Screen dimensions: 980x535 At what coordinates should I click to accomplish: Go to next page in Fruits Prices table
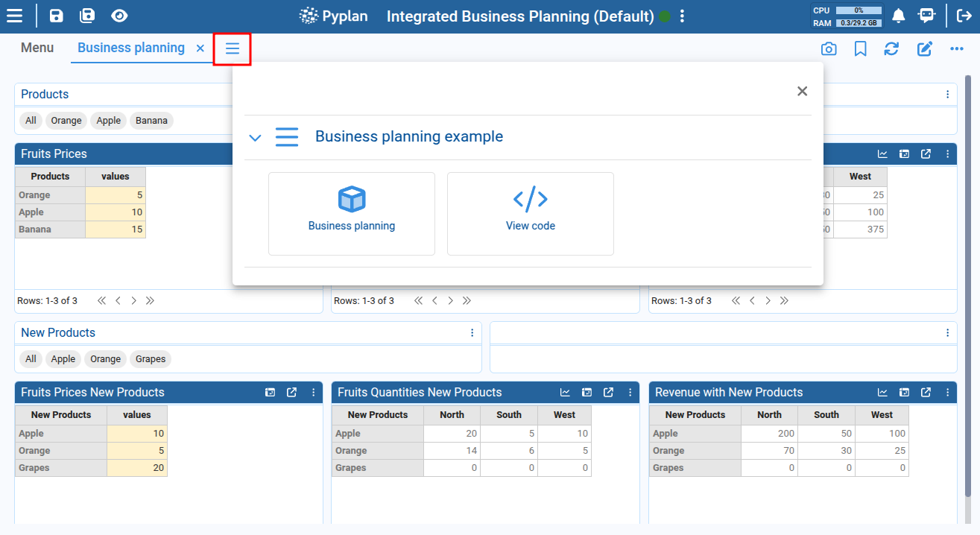pos(133,301)
